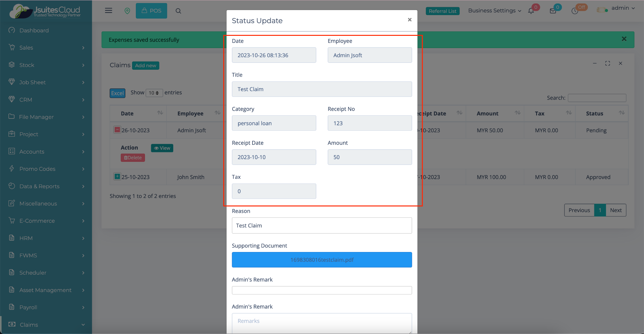
Task: Click the Remarks text area
Action: (x=322, y=323)
